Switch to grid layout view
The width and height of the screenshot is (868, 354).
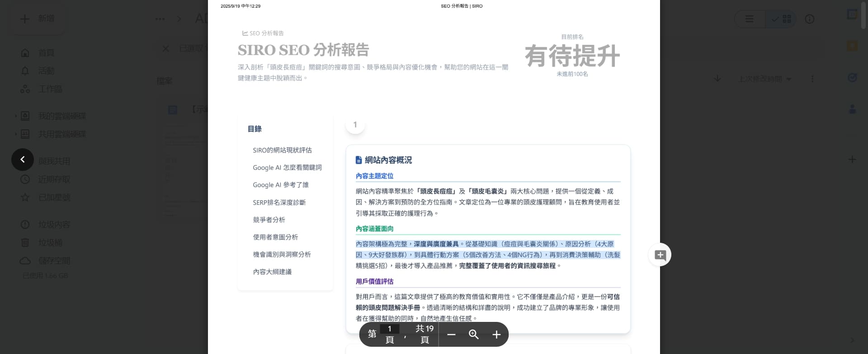tap(782, 19)
